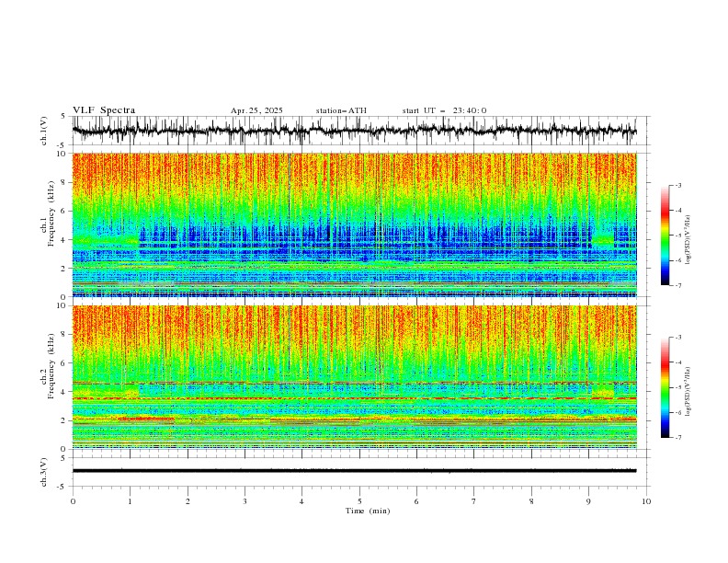Click the date 'Apr. 25, 2025'
The image size is (728, 563).
[x=256, y=110]
